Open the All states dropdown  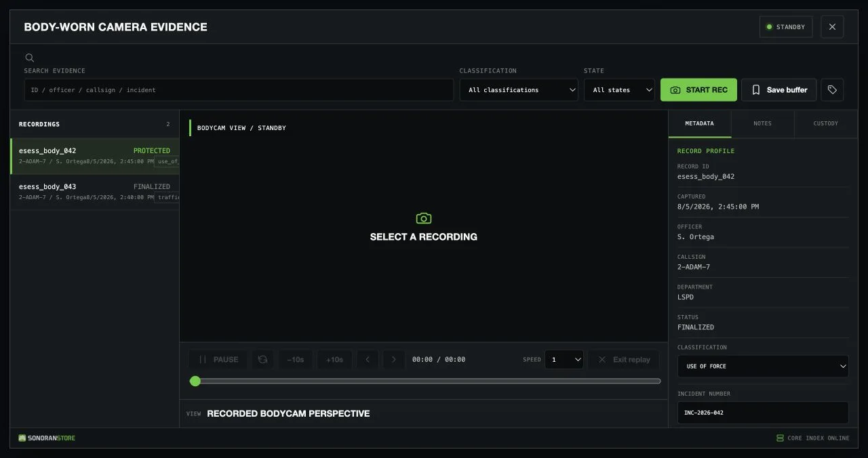pos(619,90)
